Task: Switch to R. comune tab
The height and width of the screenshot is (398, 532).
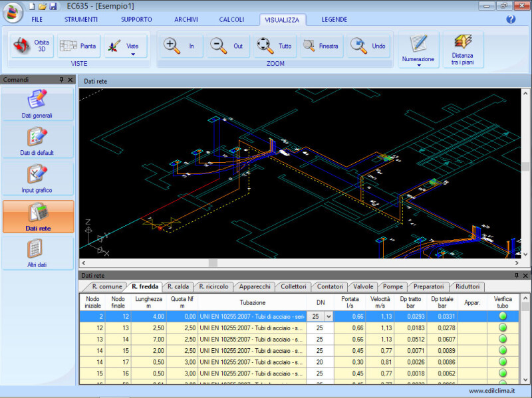Action: [x=106, y=287]
